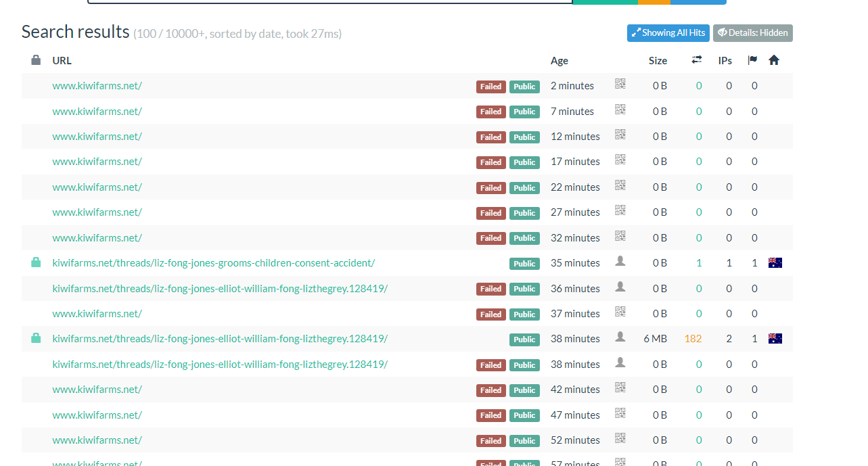The height and width of the screenshot is (466, 868).
Task: Click the Search results heading
Action: click(x=75, y=32)
